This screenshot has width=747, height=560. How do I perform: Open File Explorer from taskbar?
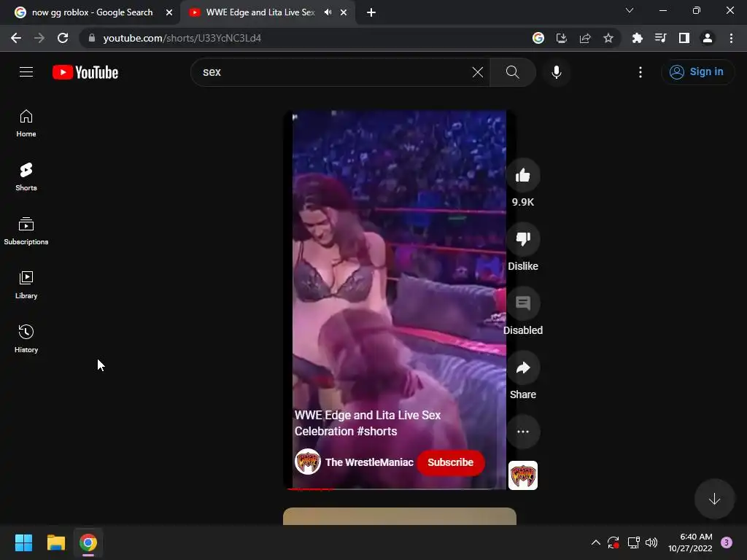55,542
